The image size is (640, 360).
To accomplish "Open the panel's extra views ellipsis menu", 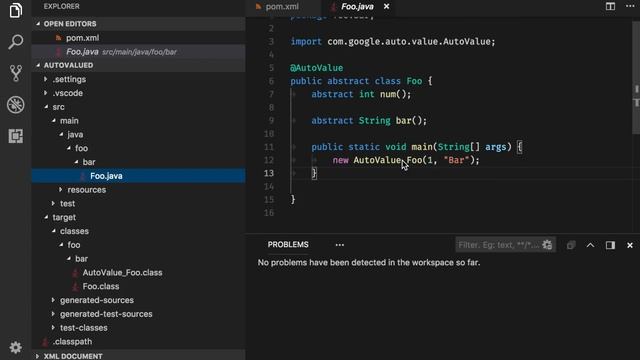I will tap(340, 245).
